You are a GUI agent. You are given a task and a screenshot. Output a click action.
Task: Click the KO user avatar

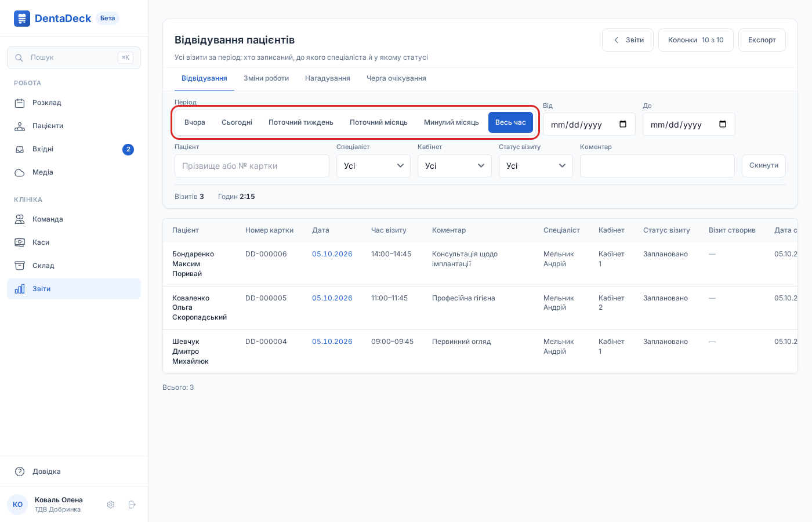pos(17,505)
